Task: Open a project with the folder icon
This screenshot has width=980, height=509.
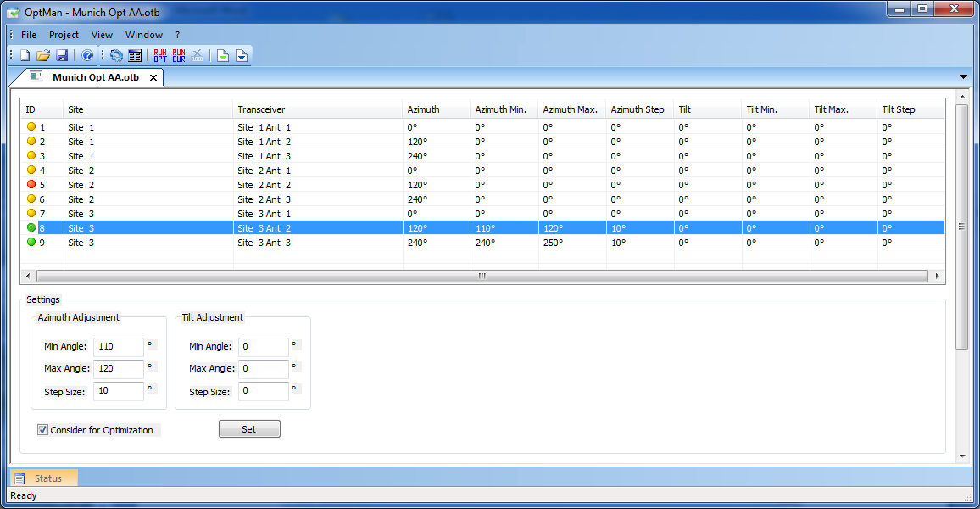Action: [43, 56]
